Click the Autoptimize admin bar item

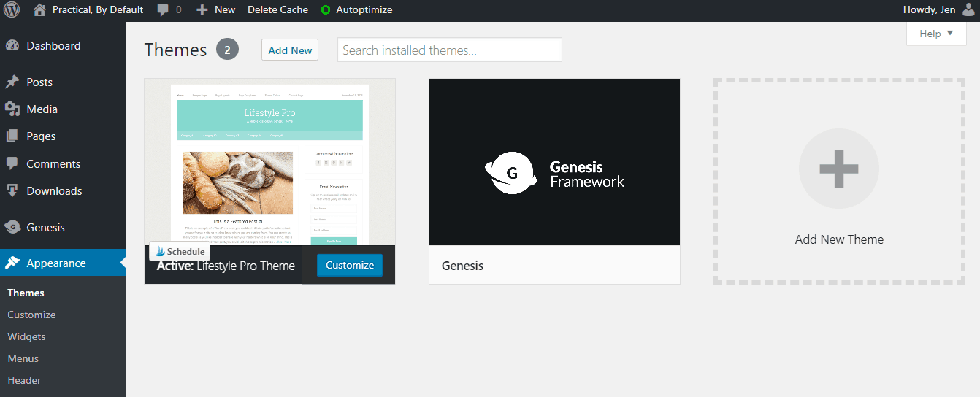coord(356,10)
